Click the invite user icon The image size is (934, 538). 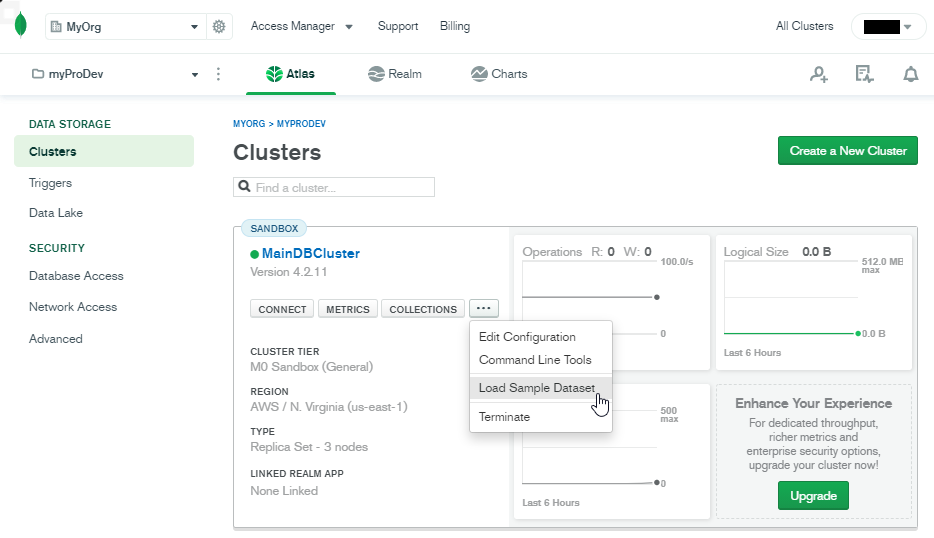point(819,74)
